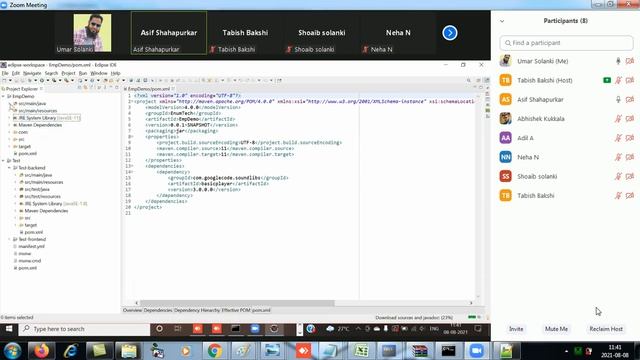Click the video-off icon for the last Tabish Bakshi row
Image resolution: width=640 pixels, height=360 pixels.
[x=630, y=195]
